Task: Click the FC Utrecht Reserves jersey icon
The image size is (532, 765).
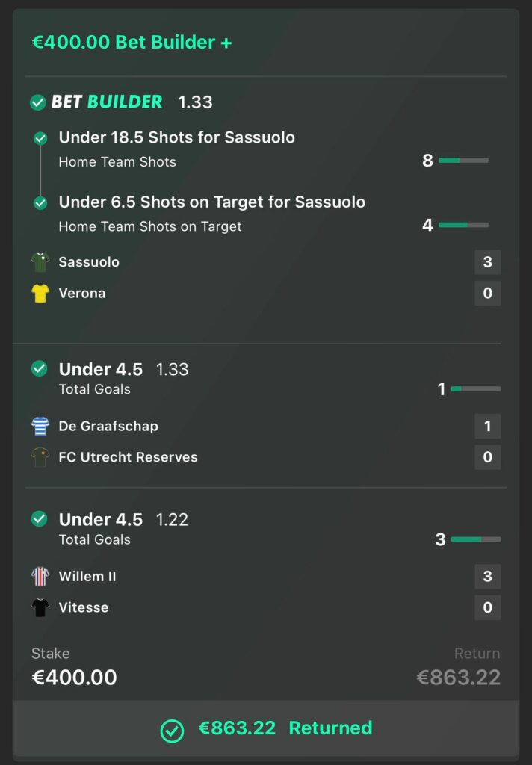Action: pyautogui.click(x=40, y=457)
